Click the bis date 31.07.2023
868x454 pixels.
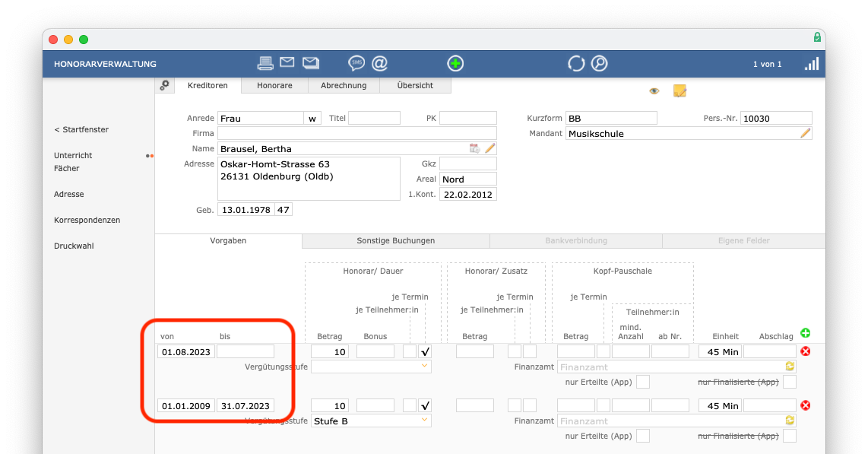pos(246,406)
